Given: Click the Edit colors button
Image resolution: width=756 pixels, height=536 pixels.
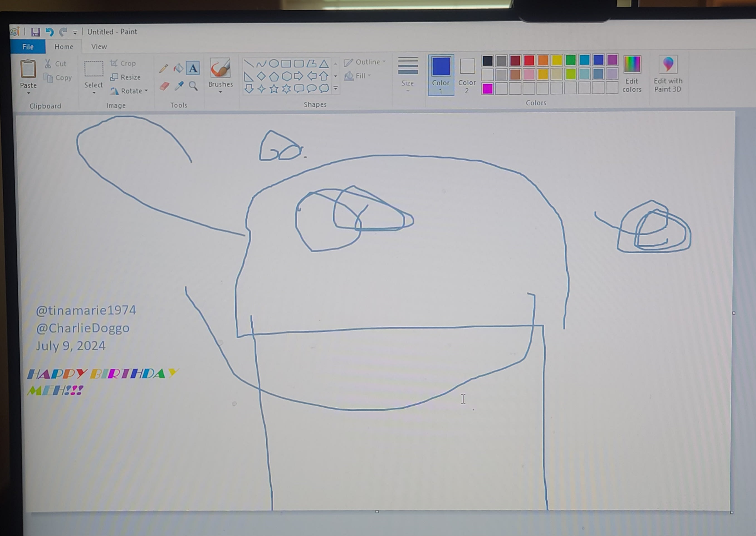Looking at the screenshot, I should click(632, 75).
